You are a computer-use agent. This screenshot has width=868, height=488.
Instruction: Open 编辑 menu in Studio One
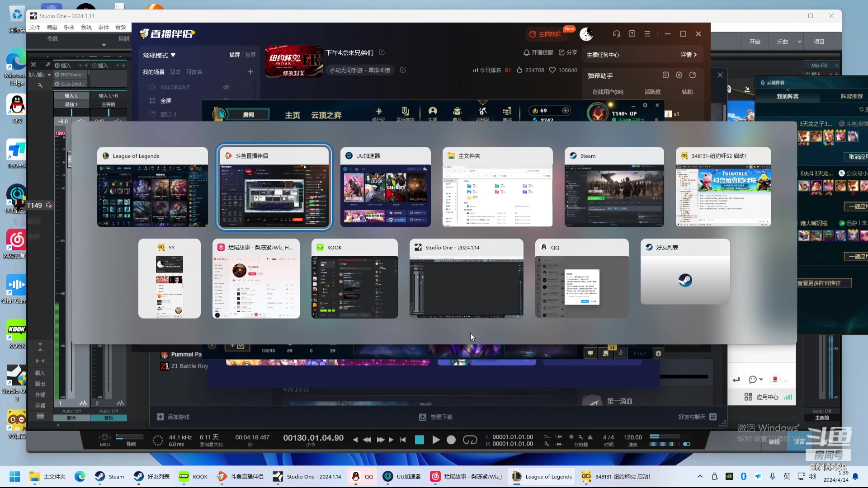pos(52,28)
